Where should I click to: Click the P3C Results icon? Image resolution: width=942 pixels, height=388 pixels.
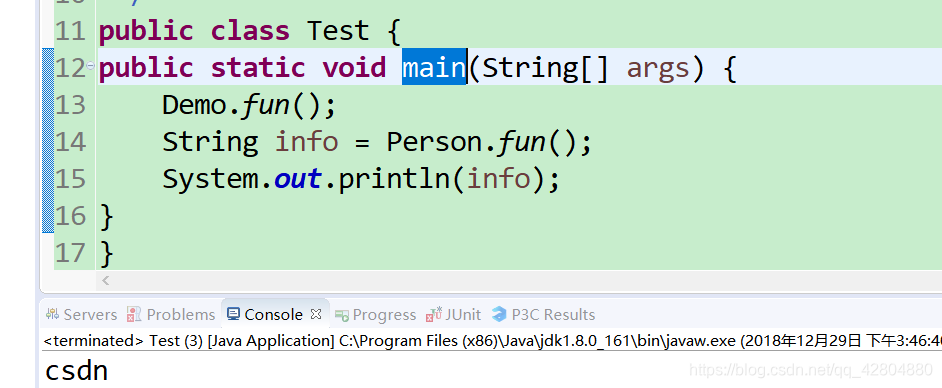tap(499, 314)
